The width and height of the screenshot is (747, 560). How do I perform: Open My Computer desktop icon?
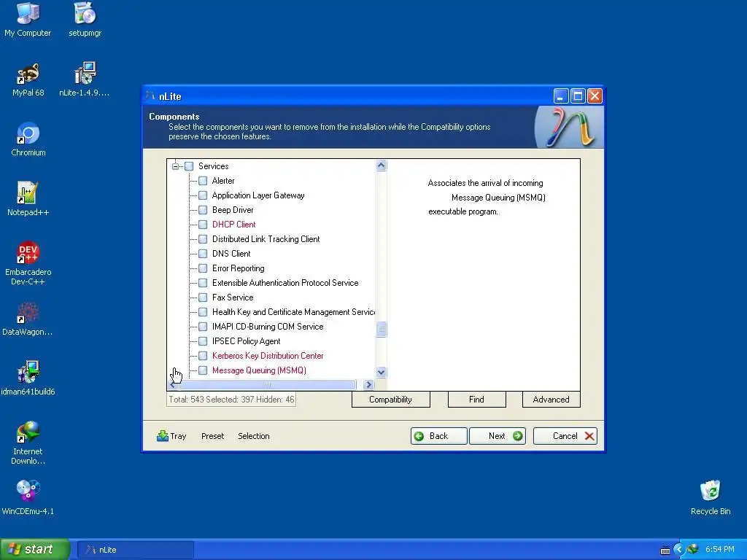pyautogui.click(x=28, y=19)
